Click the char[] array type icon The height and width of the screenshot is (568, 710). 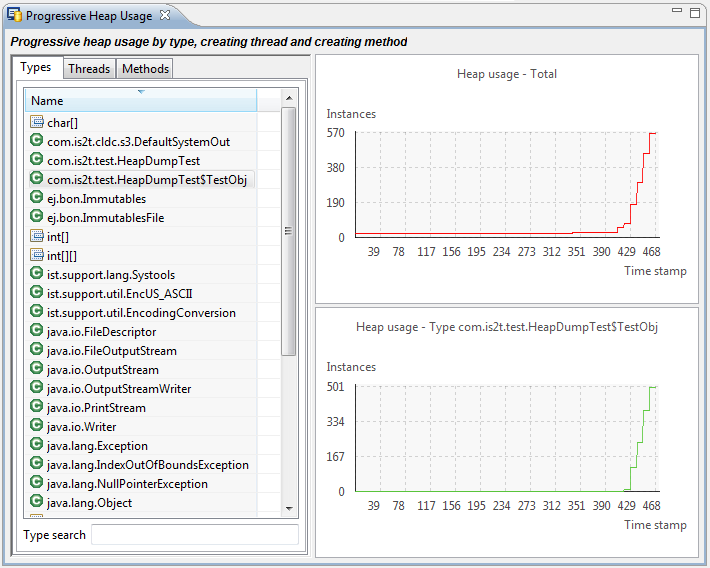(37, 123)
